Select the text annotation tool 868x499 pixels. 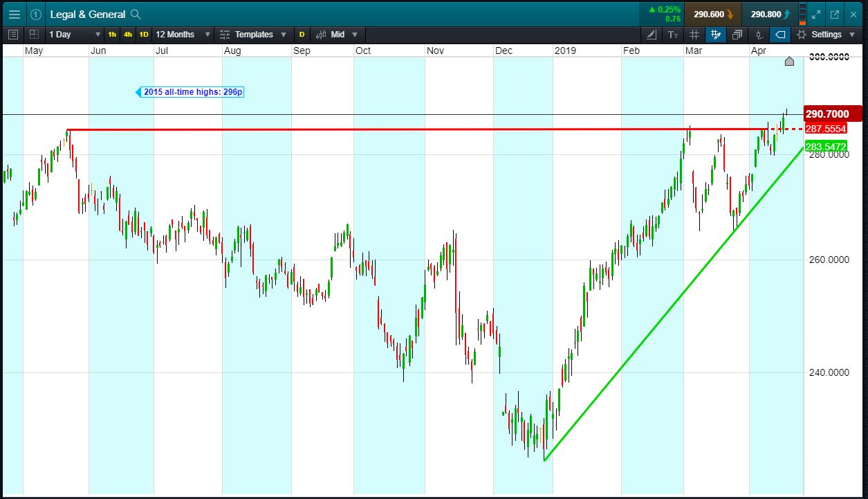point(673,34)
